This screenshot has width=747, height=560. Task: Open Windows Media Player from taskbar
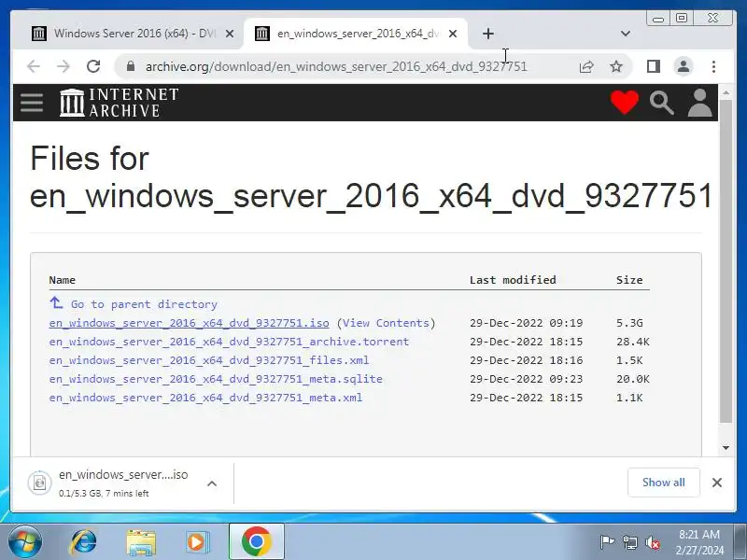[197, 542]
